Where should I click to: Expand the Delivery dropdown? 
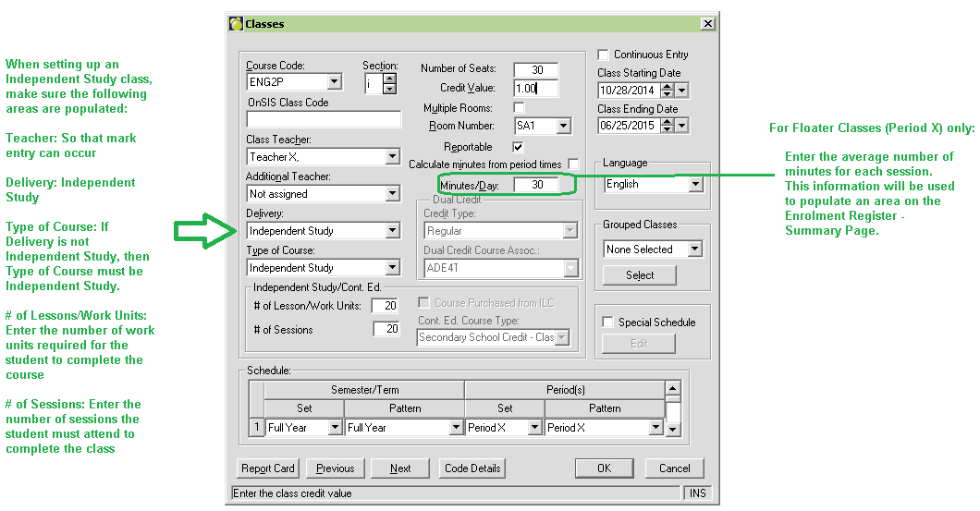[x=392, y=231]
